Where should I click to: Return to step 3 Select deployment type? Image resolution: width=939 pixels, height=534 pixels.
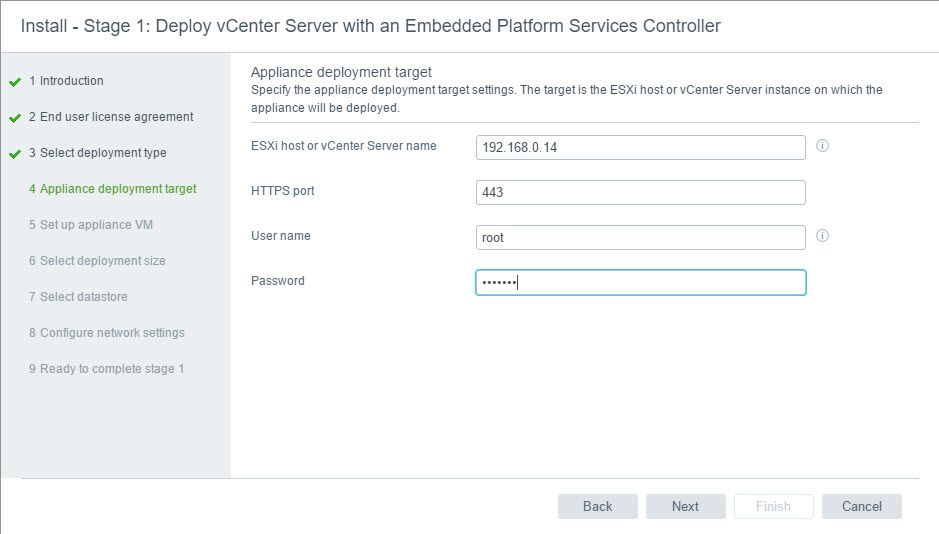coord(97,153)
